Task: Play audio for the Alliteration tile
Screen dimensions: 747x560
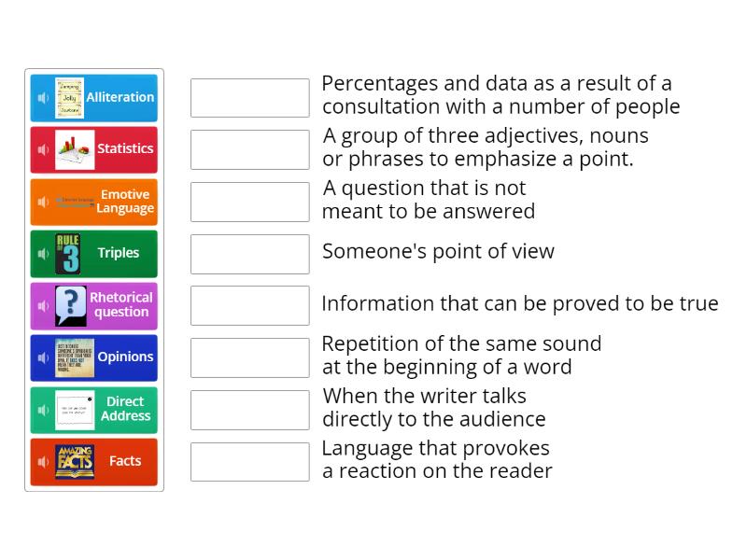Action: pos(43,98)
